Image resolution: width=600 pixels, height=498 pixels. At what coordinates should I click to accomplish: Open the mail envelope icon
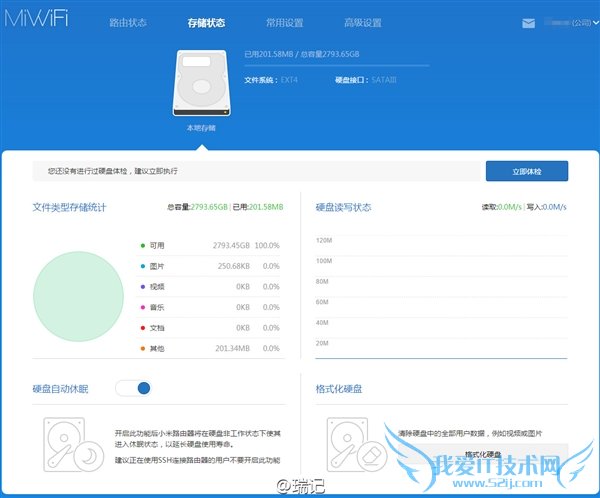point(528,23)
